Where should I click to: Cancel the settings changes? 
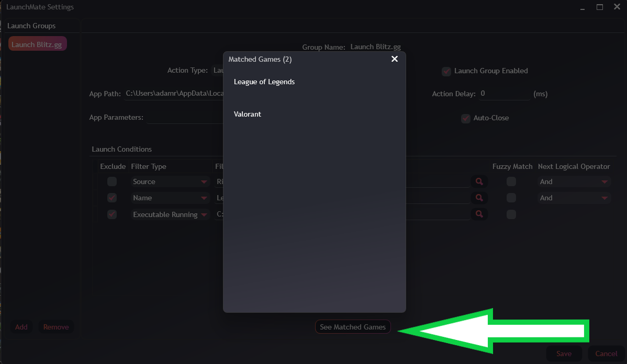coord(606,354)
